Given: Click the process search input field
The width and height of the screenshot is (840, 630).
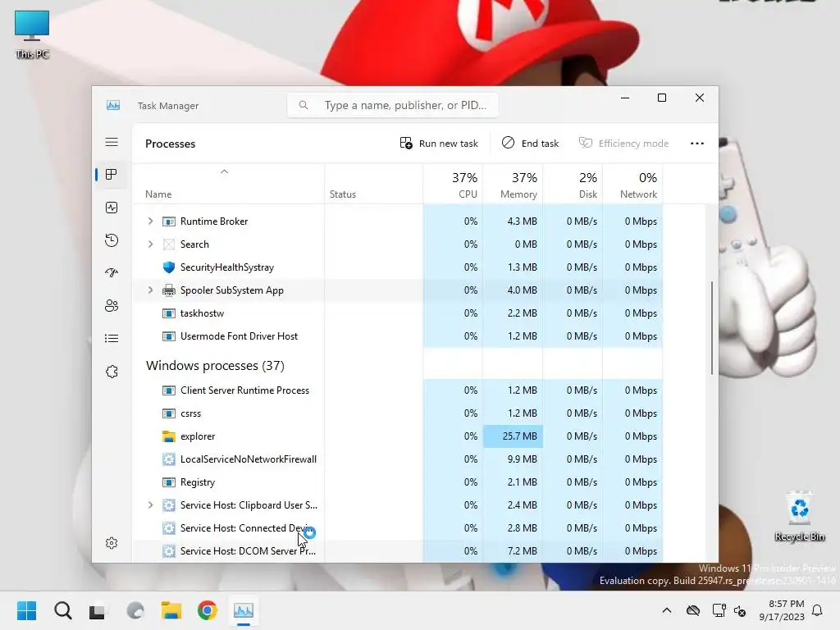Looking at the screenshot, I should point(393,105).
